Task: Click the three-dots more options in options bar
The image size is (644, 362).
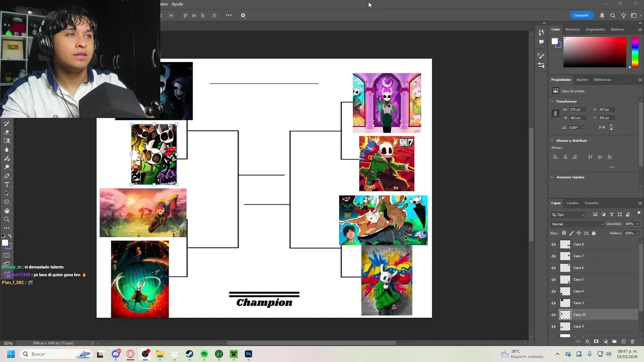Action: (x=228, y=15)
